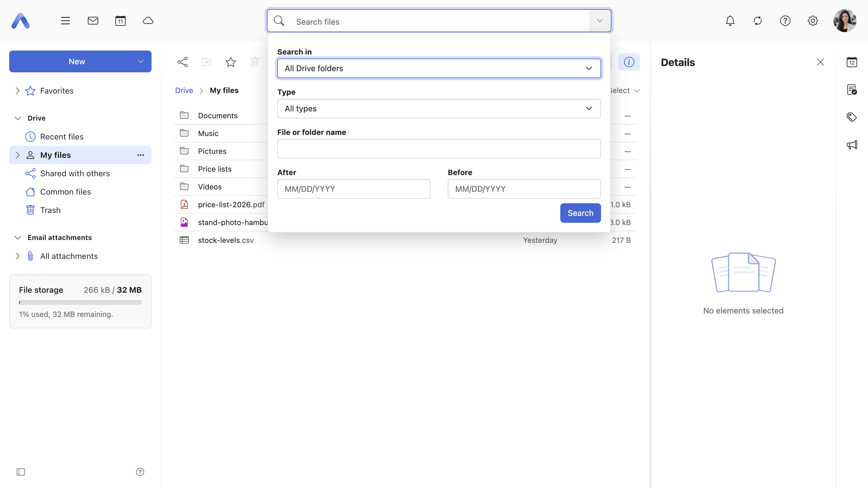Expand the All attachments node

tap(18, 256)
